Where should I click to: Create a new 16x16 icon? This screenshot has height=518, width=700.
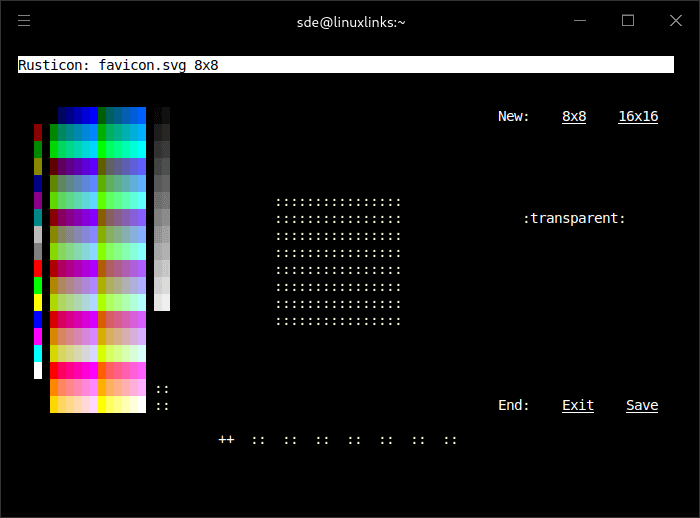(x=638, y=117)
